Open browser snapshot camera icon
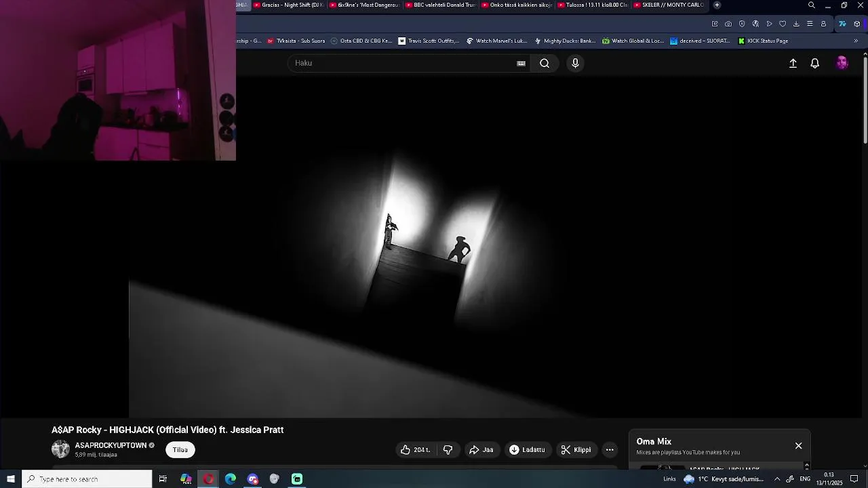The height and width of the screenshot is (488, 868). [728, 24]
